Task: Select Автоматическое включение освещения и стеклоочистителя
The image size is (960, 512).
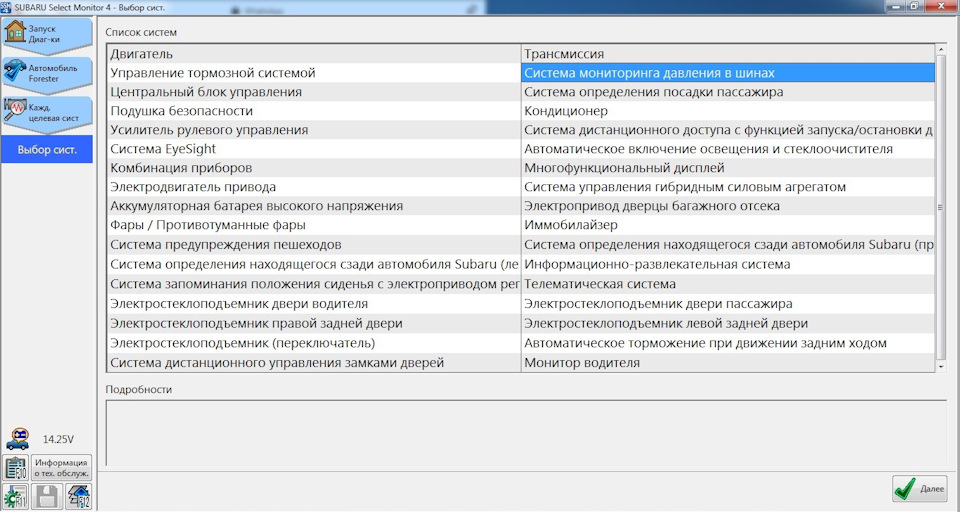Action: tap(728, 149)
